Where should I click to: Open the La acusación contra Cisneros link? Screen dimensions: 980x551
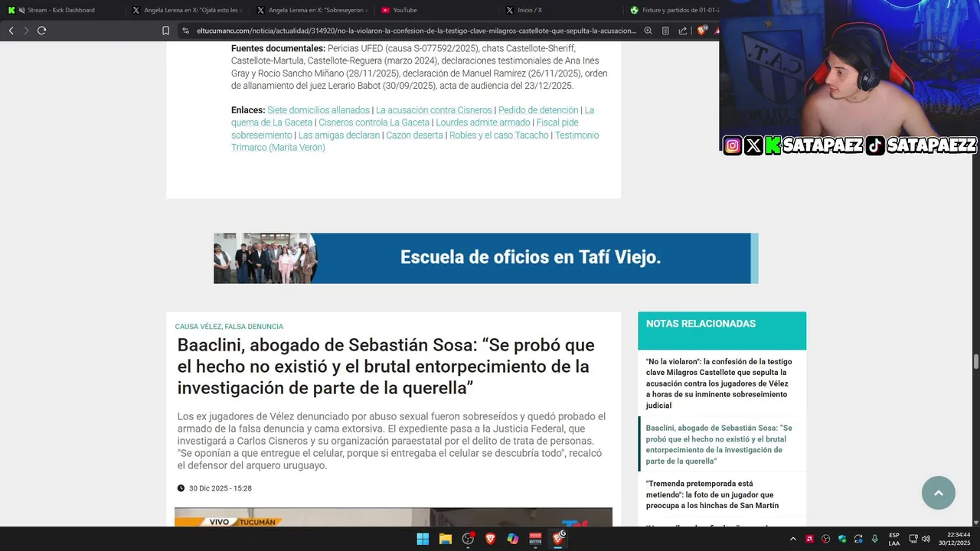coord(434,110)
